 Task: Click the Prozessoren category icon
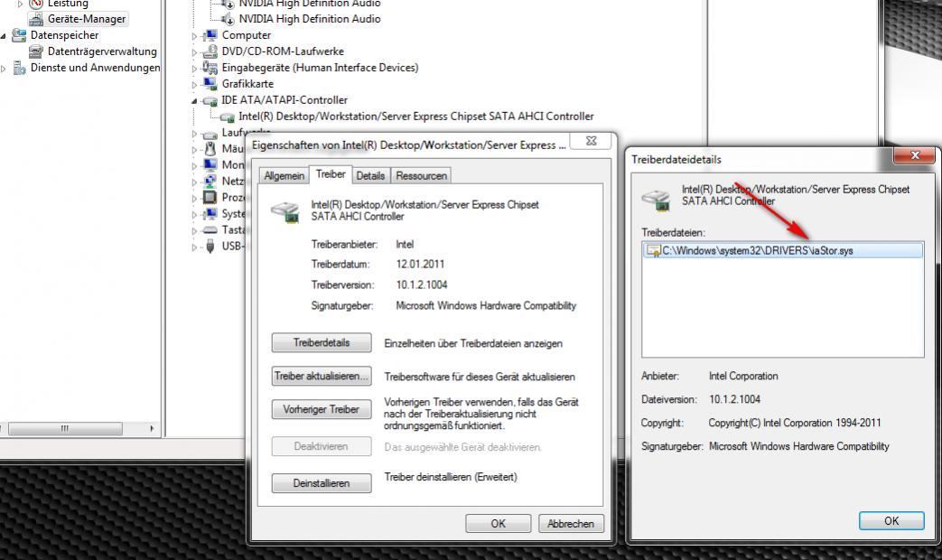coord(210,198)
